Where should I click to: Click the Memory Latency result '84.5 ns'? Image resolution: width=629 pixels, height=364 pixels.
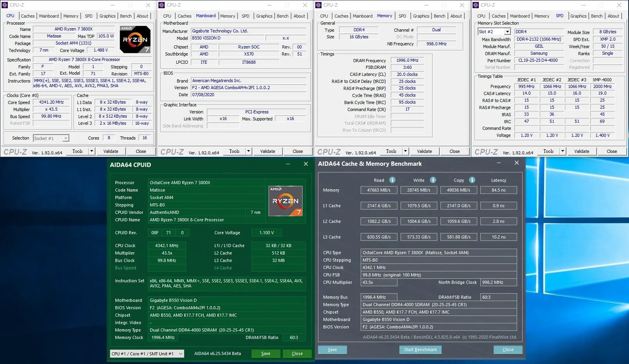(499, 190)
